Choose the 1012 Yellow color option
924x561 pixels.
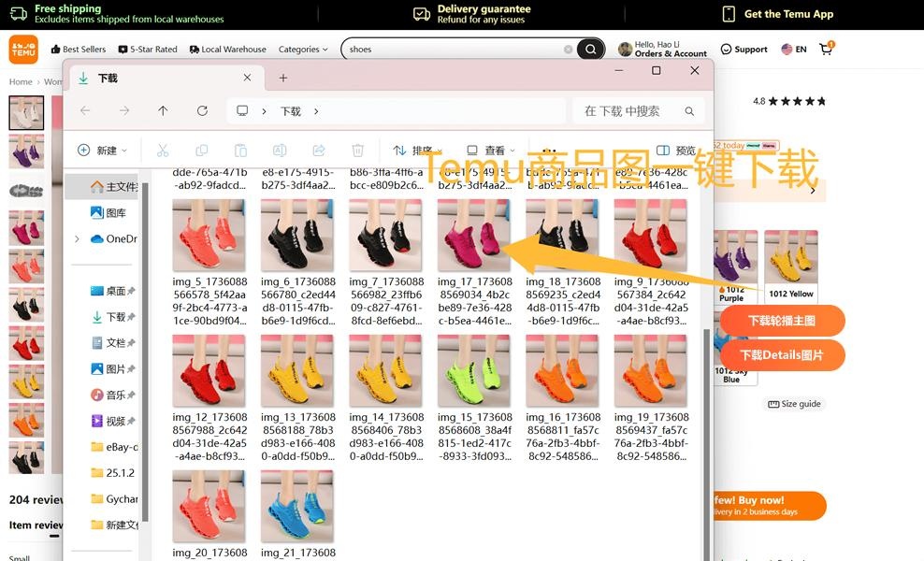click(791, 266)
